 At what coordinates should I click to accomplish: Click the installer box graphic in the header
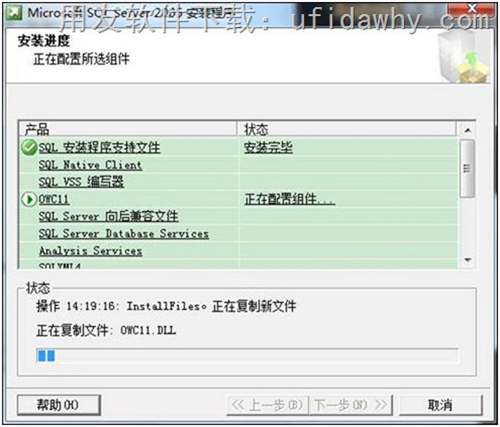pos(464,57)
